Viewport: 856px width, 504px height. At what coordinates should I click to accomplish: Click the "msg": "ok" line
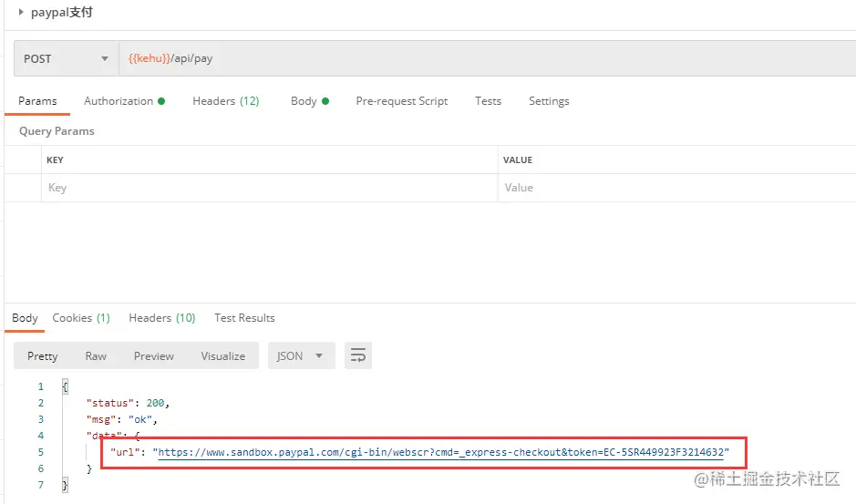pos(122,419)
